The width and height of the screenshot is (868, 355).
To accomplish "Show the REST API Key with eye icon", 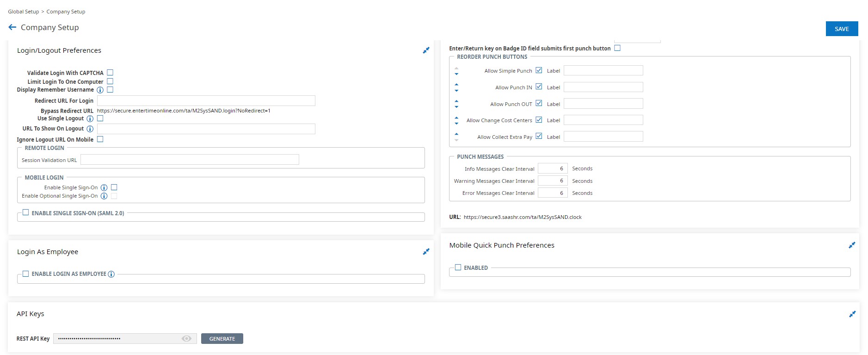I will (186, 339).
